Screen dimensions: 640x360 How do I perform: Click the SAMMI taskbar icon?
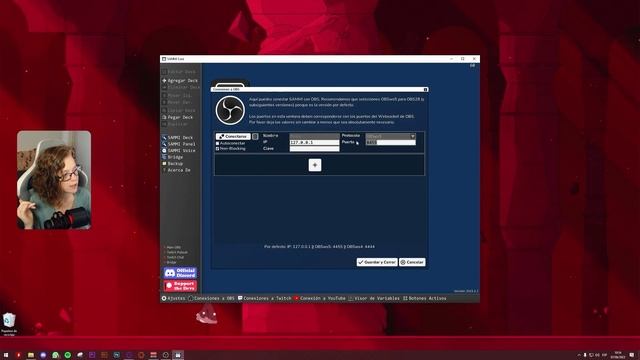click(x=178, y=355)
